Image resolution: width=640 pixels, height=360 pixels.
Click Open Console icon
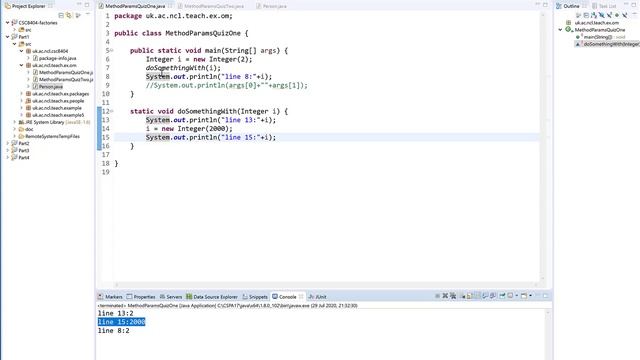pyautogui.click(x=524, y=296)
